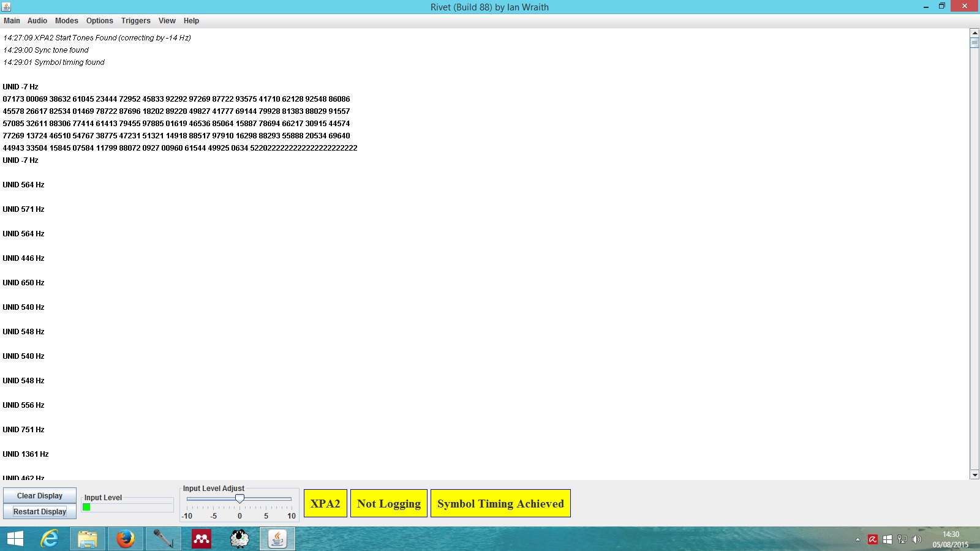Show hidden system tray icons
The image size is (980, 551).
point(858,539)
